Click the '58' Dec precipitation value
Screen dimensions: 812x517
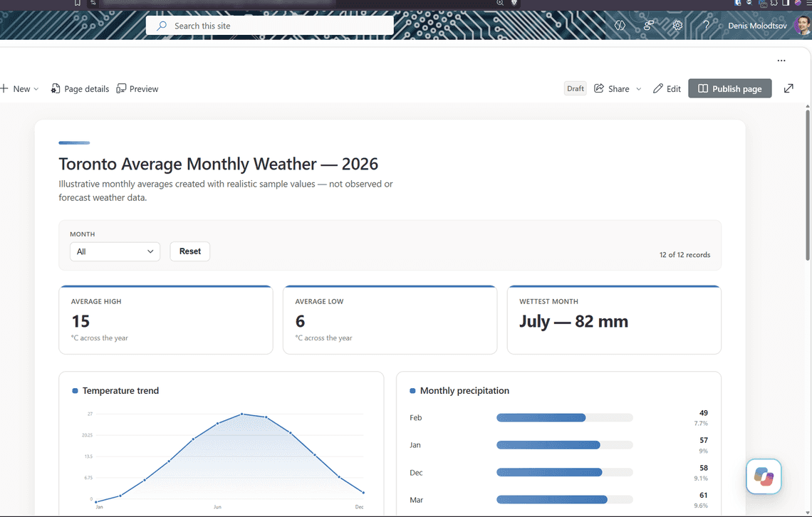(703, 468)
